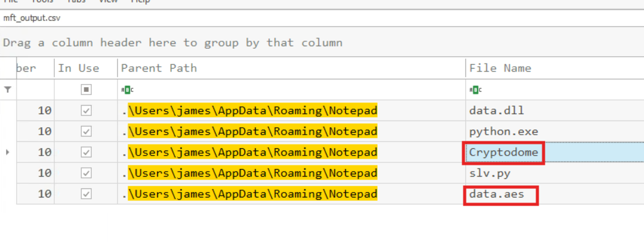This screenshot has width=644, height=242.
Task: Select the mft_output.csv tab
Action: 31,19
